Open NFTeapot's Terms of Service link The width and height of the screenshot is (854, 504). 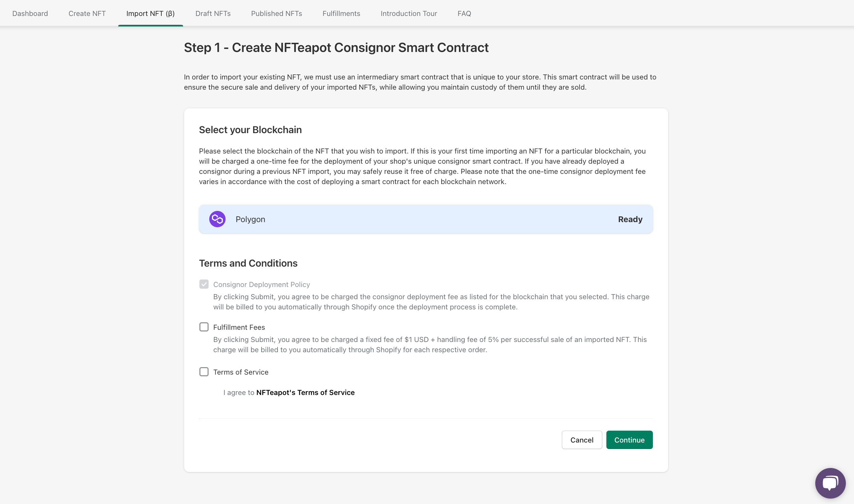[305, 393]
